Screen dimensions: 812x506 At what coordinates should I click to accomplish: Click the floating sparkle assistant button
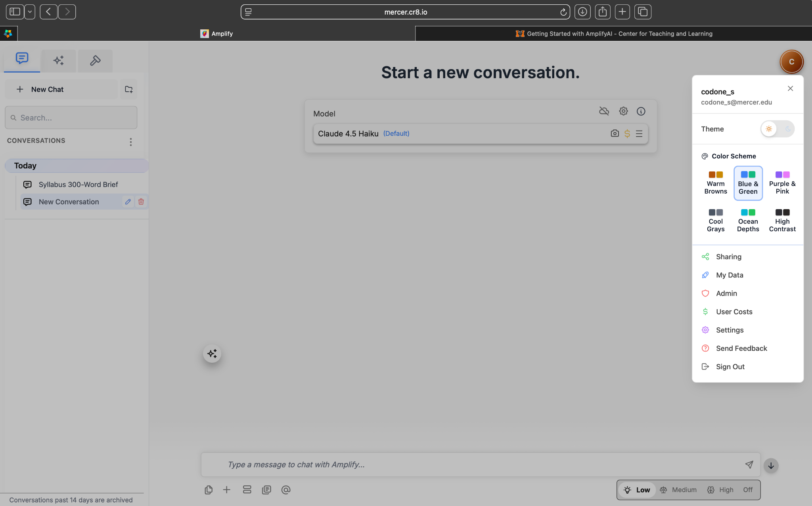click(212, 353)
